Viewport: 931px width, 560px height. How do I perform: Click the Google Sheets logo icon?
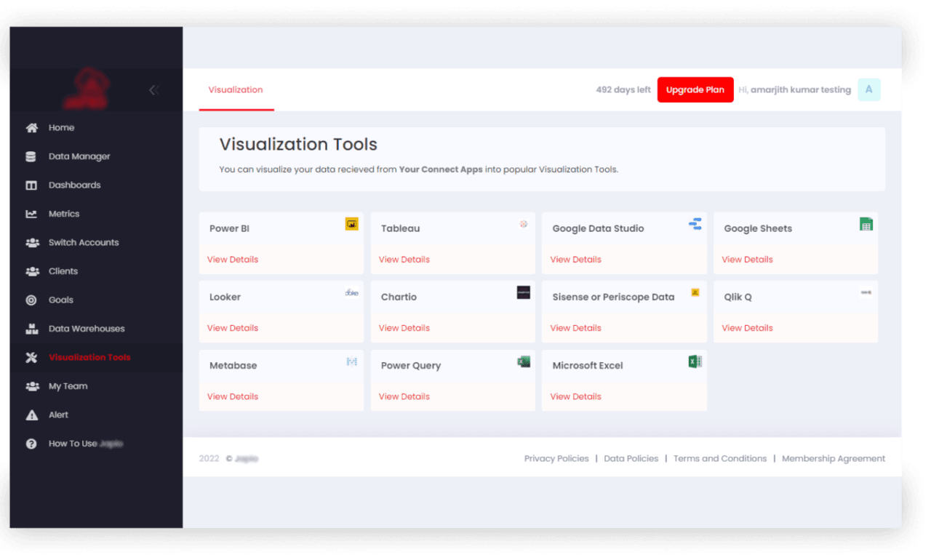point(866,224)
